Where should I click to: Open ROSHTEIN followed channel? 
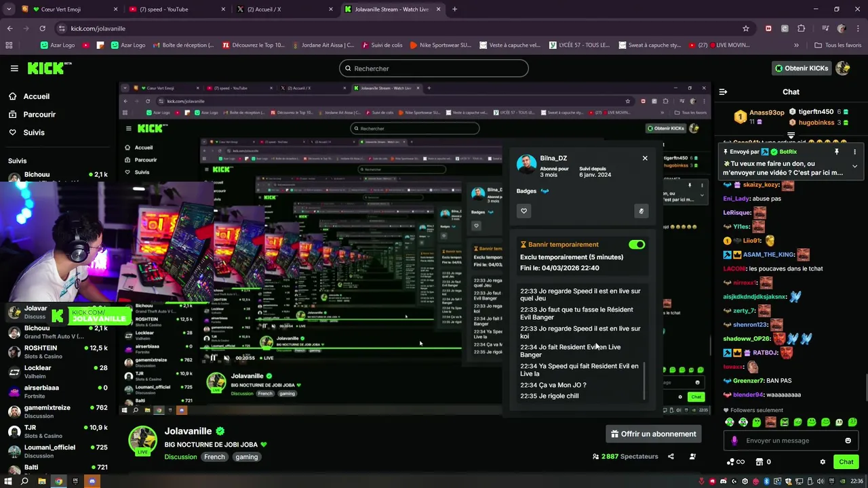pos(58,352)
